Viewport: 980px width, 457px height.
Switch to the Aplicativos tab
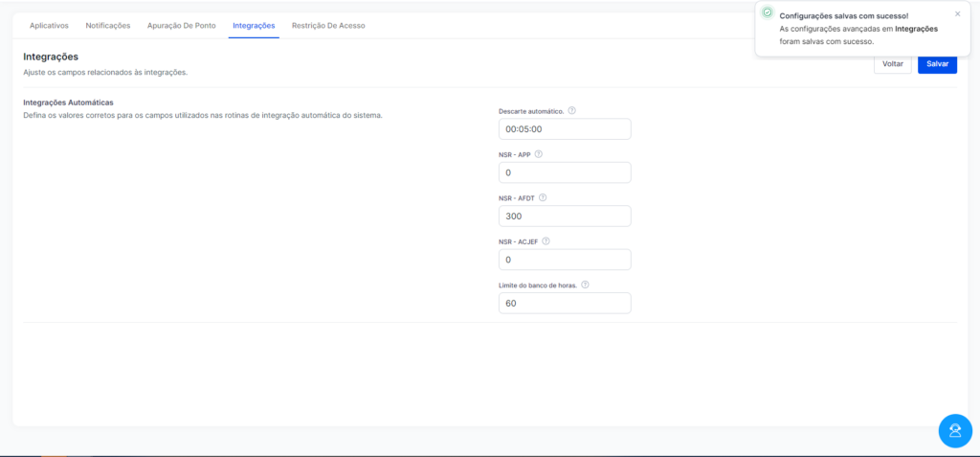point(50,26)
